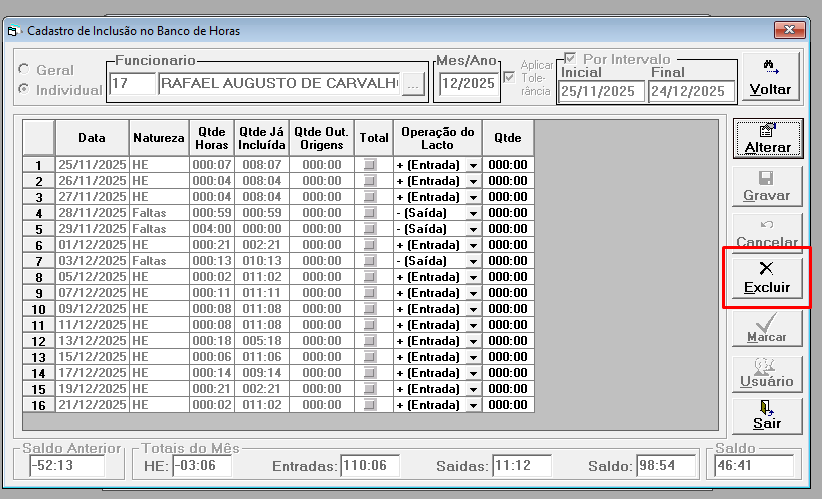Click the Sair exit door button
The image size is (822, 499).
click(767, 416)
